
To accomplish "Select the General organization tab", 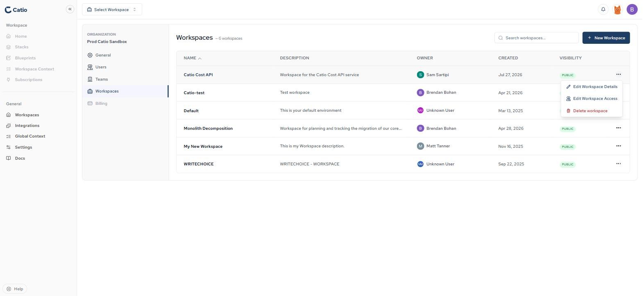I will tap(125, 55).
